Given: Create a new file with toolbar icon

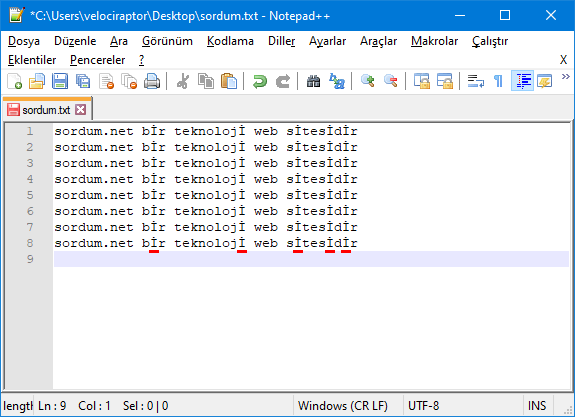Looking at the screenshot, I should pyautogui.click(x=15, y=81).
